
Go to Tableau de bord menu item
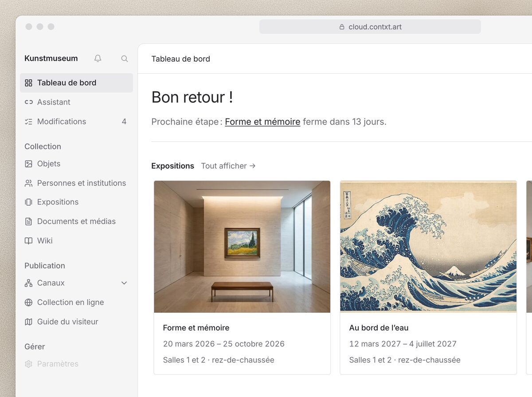(x=76, y=83)
